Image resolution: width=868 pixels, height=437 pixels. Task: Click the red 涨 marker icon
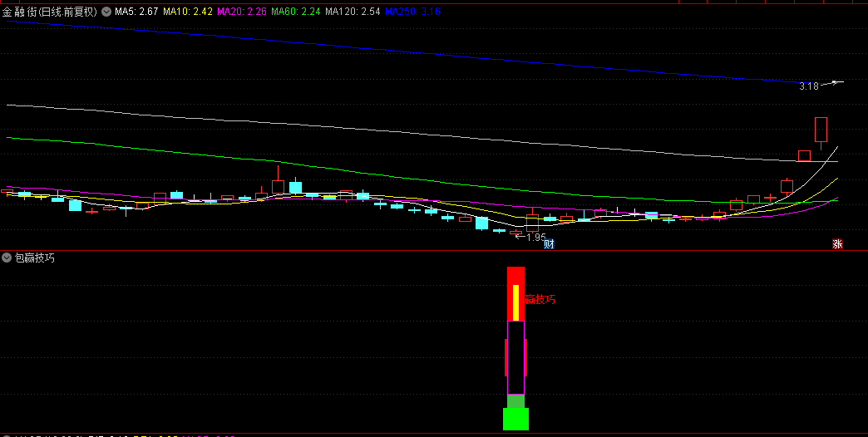click(837, 244)
